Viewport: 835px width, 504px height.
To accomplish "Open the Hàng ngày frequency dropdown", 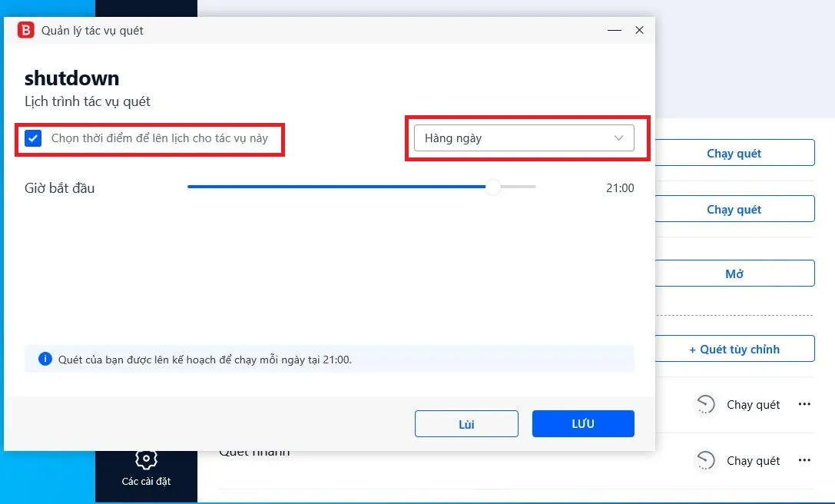I will pos(524,138).
